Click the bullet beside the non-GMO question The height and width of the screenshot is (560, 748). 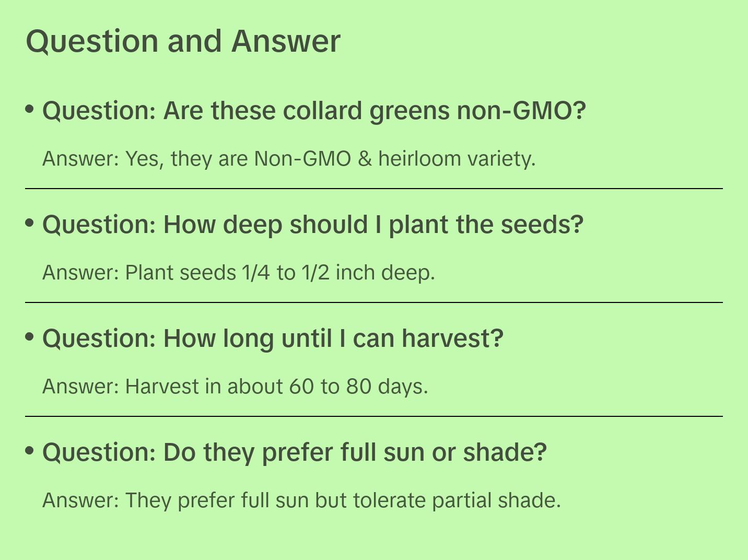click(x=30, y=109)
